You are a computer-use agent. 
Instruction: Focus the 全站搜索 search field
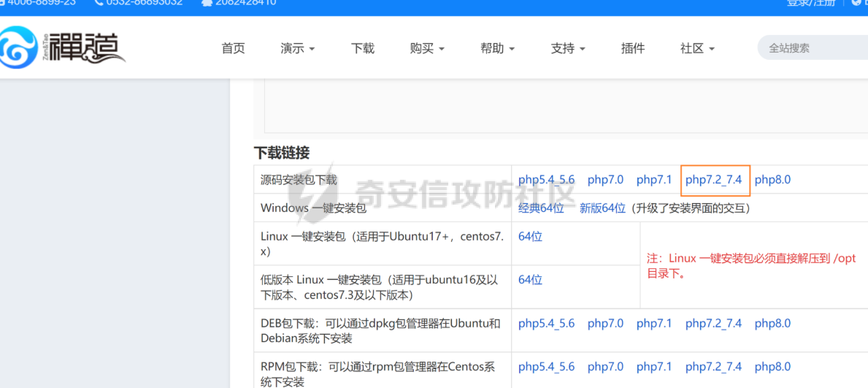click(x=810, y=48)
